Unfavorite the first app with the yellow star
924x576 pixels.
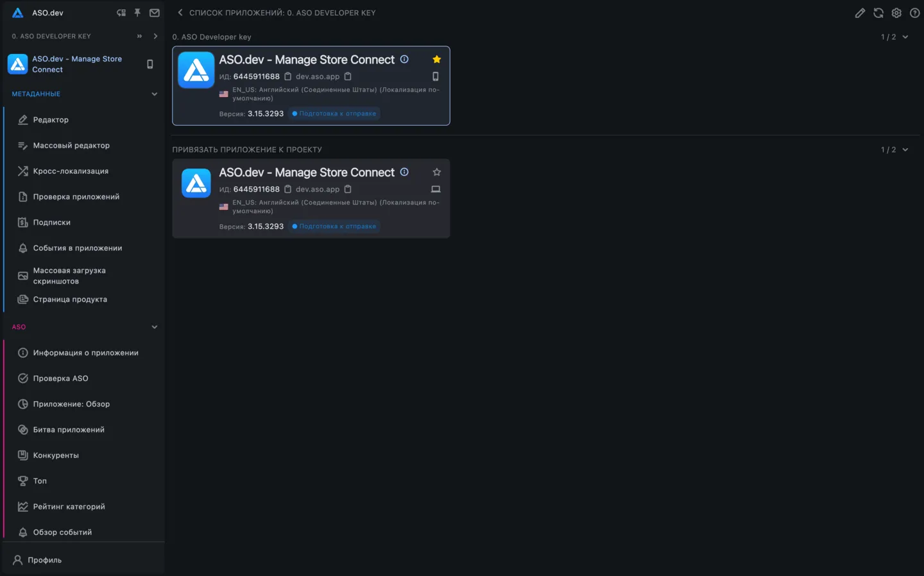437,59
